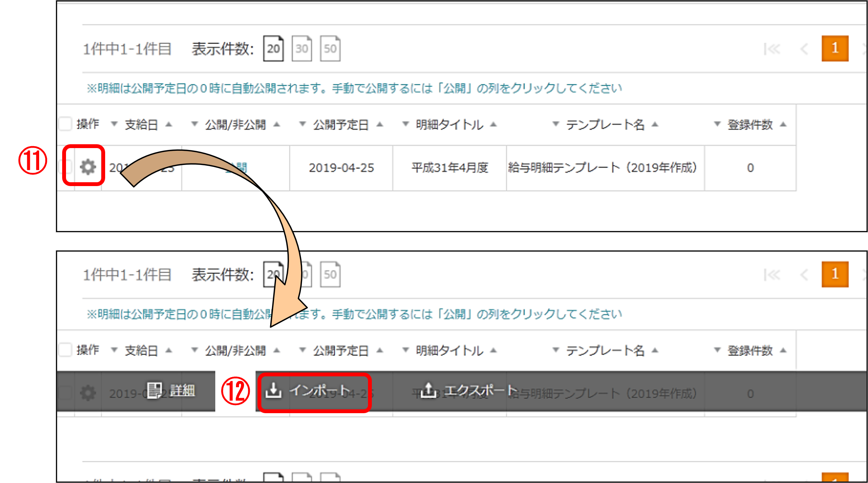
Task: Click the Import download icon in the dark bar
Action: click(274, 391)
